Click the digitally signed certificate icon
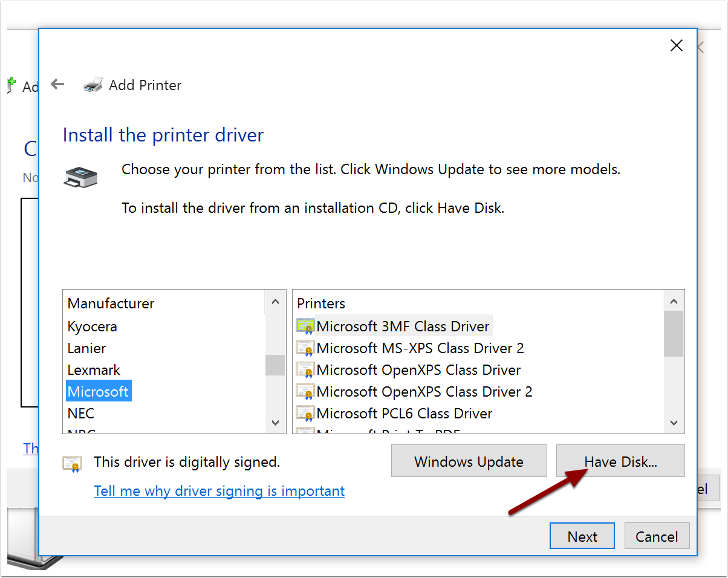 click(72, 463)
